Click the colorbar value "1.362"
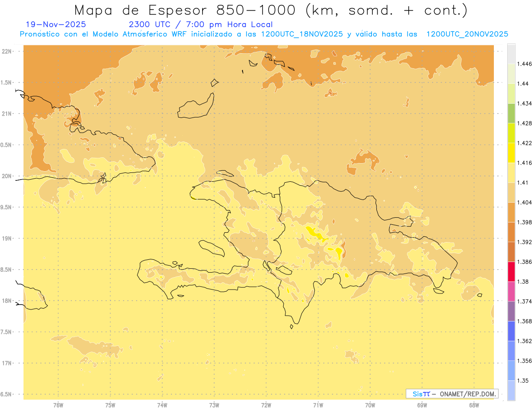Screen dimensions: 532x411 524,341
